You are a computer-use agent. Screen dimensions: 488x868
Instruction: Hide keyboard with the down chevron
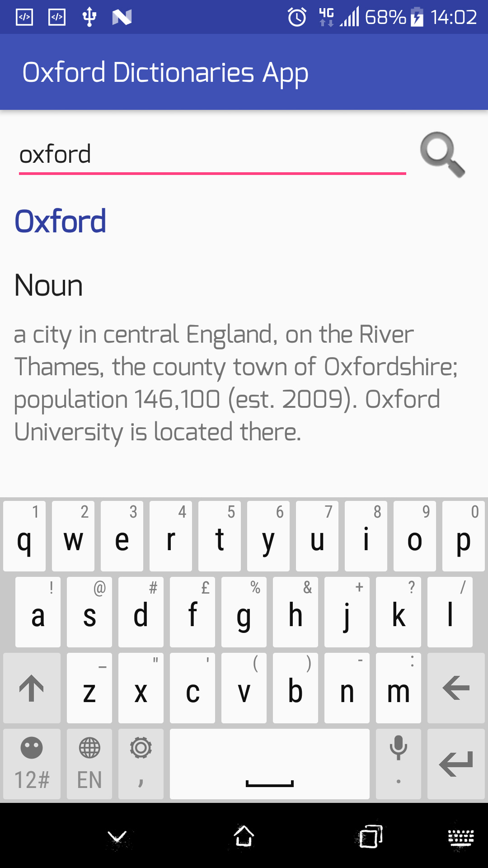117,837
